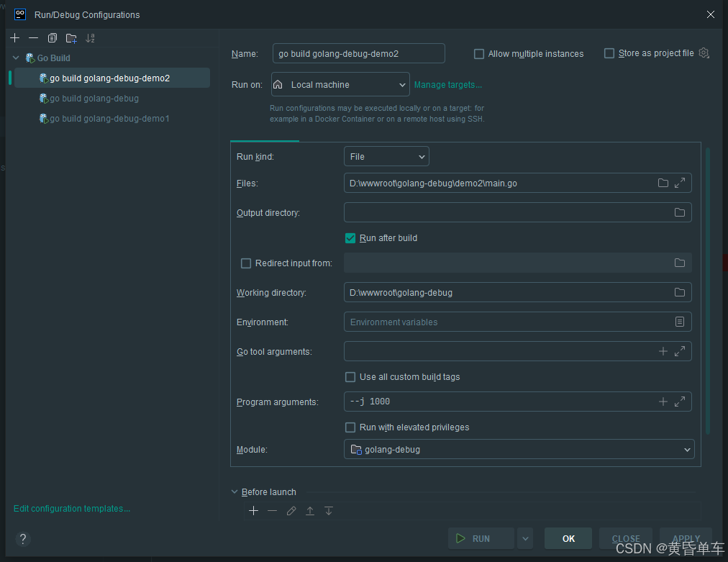
Task: Toggle Run with elevated privileges
Action: coord(350,427)
